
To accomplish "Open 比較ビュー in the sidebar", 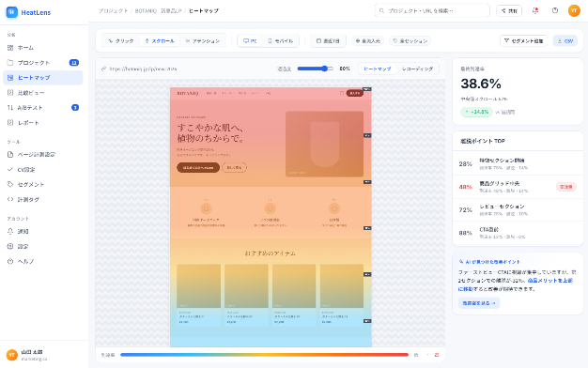I will (43, 93).
